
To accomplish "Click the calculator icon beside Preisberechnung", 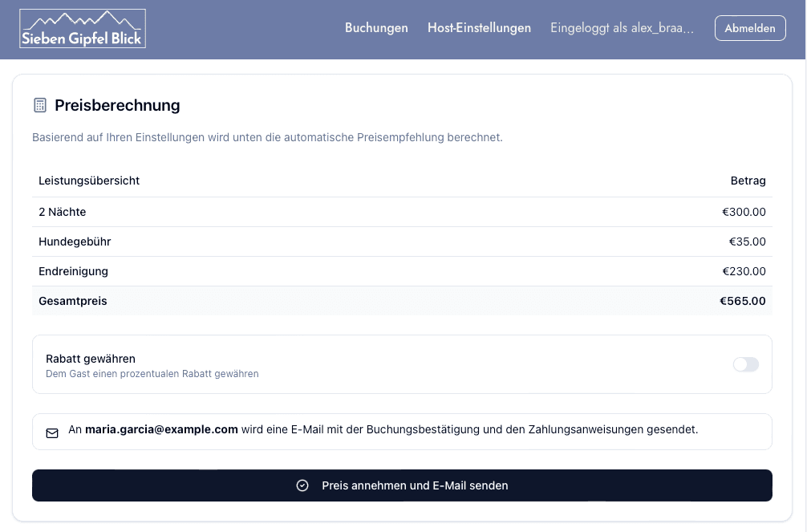I will click(x=40, y=105).
